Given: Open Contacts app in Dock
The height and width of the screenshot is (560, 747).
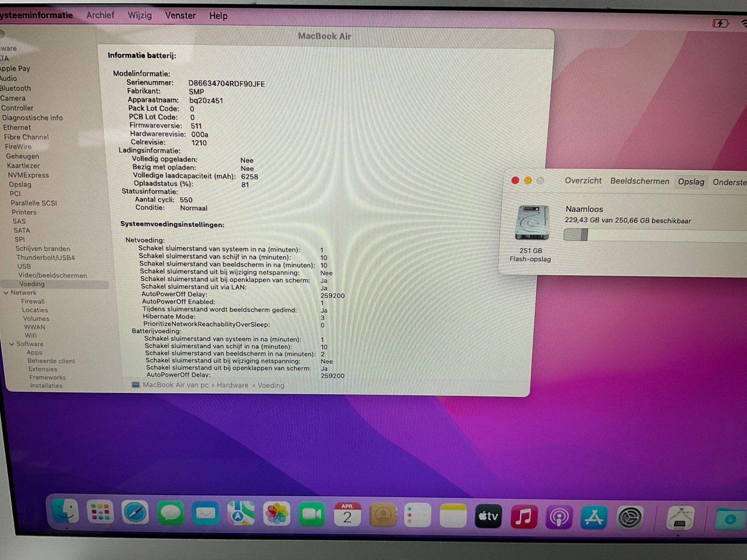Looking at the screenshot, I should [x=383, y=516].
